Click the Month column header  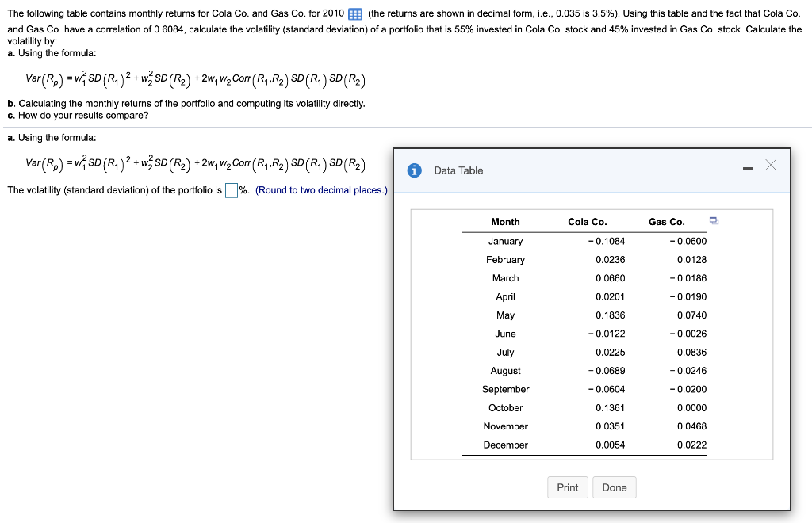coord(505,222)
